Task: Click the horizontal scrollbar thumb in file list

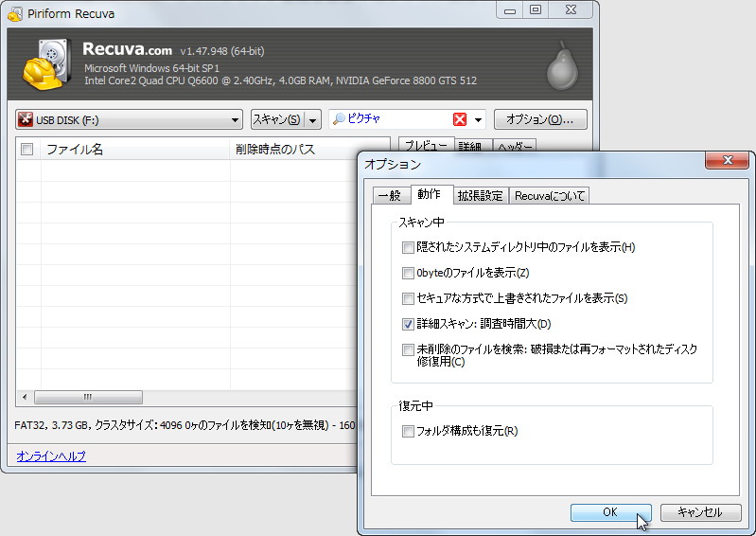Action: coord(88,397)
